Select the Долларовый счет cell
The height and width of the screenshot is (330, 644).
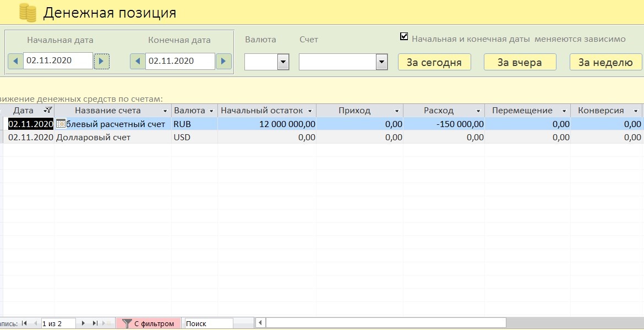pos(113,137)
